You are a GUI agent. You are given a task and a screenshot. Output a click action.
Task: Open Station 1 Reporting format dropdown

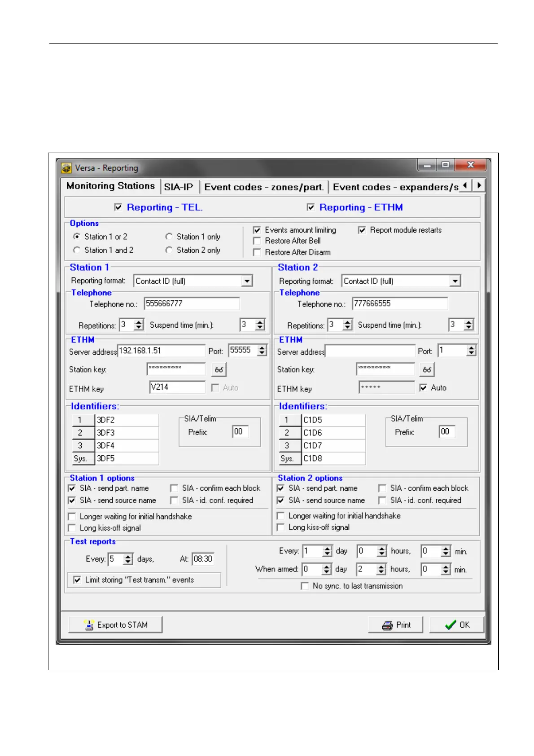[247, 281]
